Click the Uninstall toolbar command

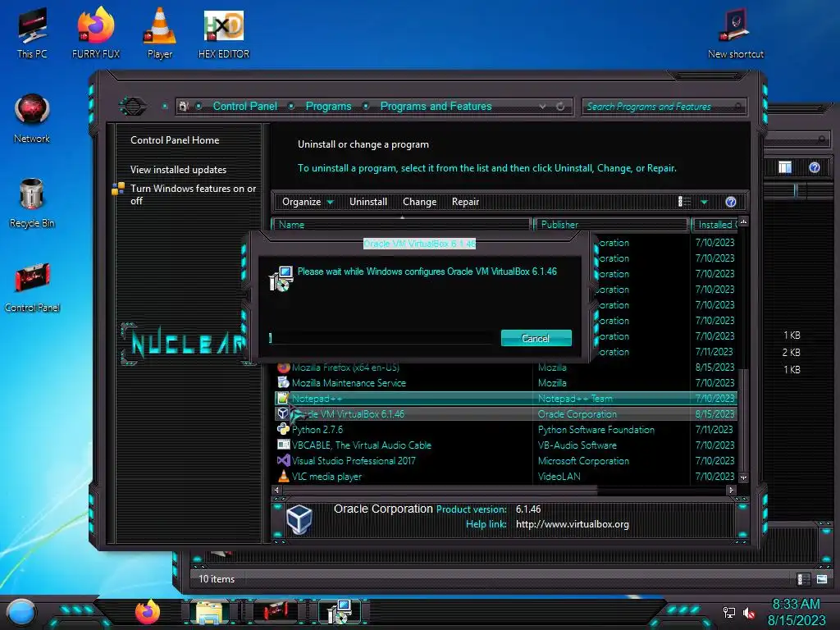click(368, 202)
